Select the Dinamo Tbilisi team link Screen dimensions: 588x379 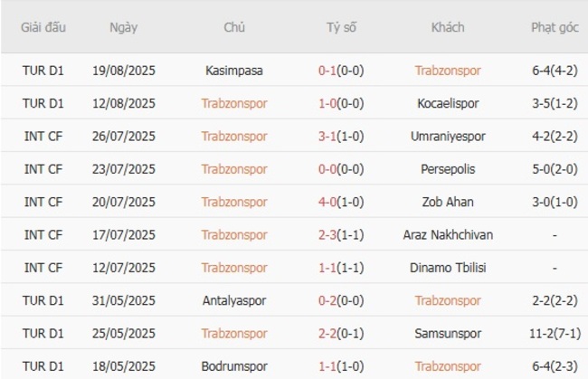tap(448, 268)
